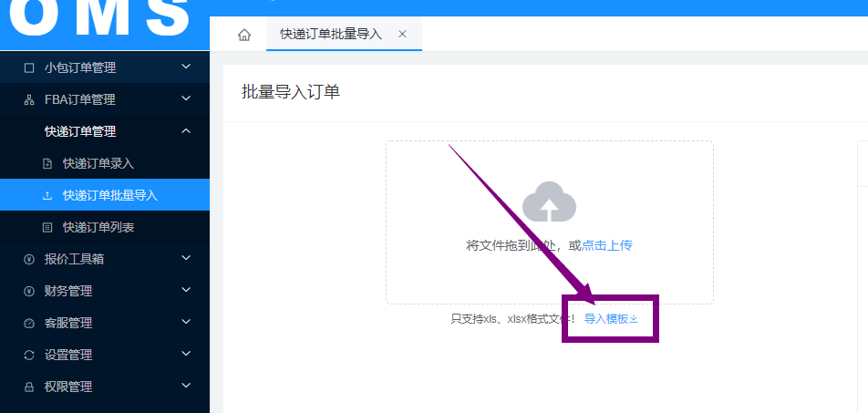
Task: Open 财务管理 menu
Action: pyautogui.click(x=105, y=291)
